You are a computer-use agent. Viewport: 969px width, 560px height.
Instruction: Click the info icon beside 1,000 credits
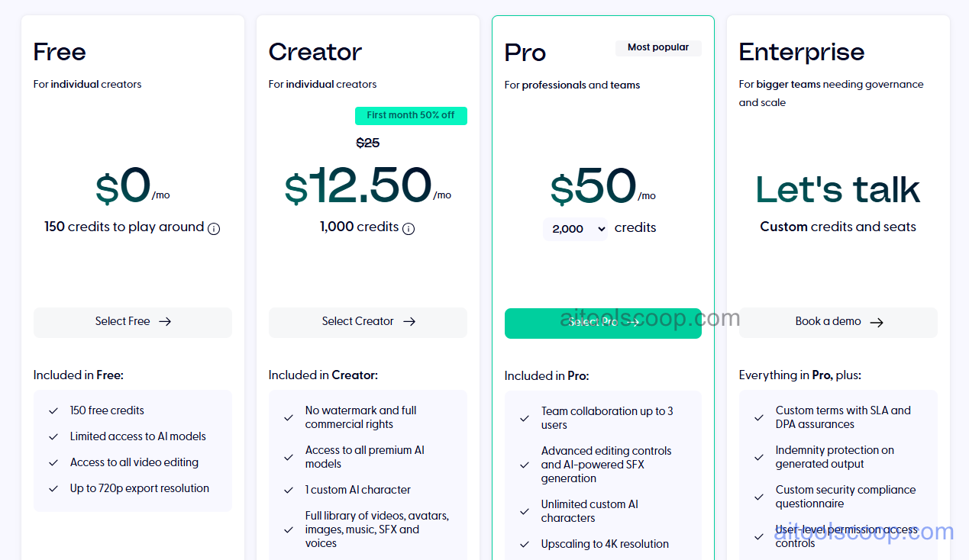(x=409, y=228)
